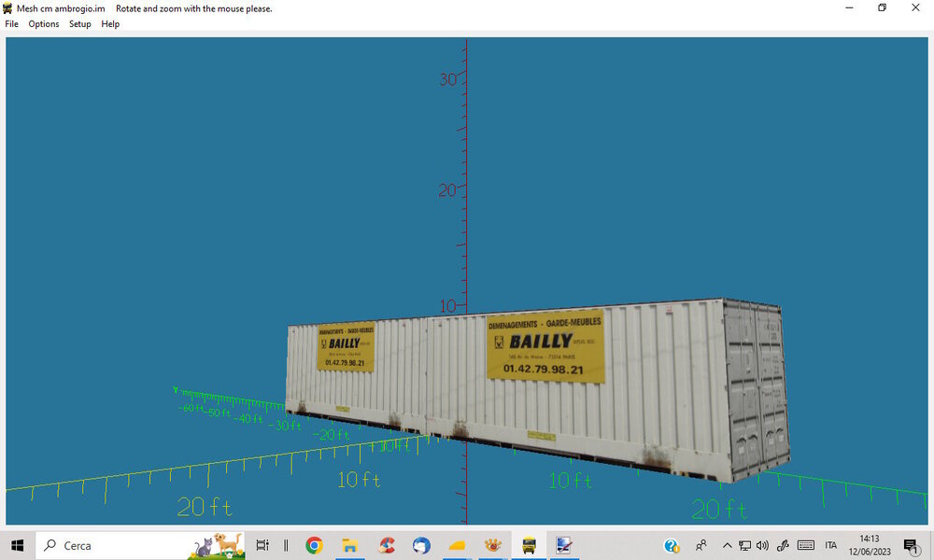Screen dimensions: 934x560
Task: Click the green -60 ft axis label
Action: coord(191,408)
